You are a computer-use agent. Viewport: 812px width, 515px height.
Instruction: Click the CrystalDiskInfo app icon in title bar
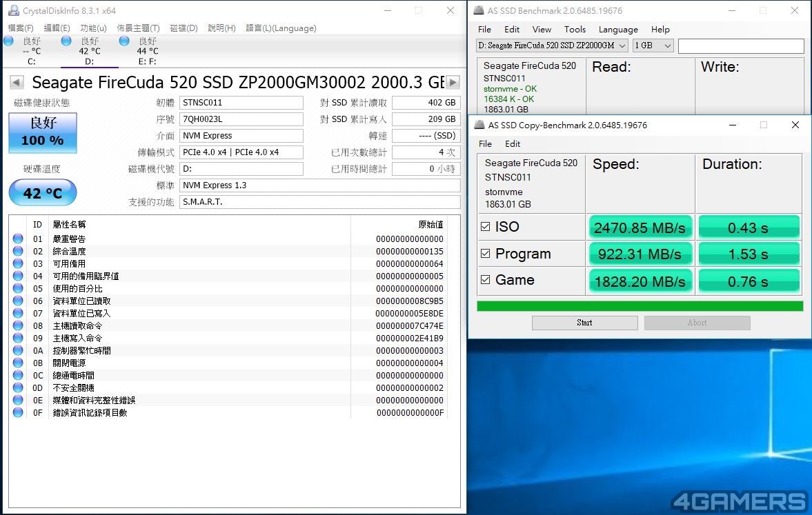tap(14, 10)
